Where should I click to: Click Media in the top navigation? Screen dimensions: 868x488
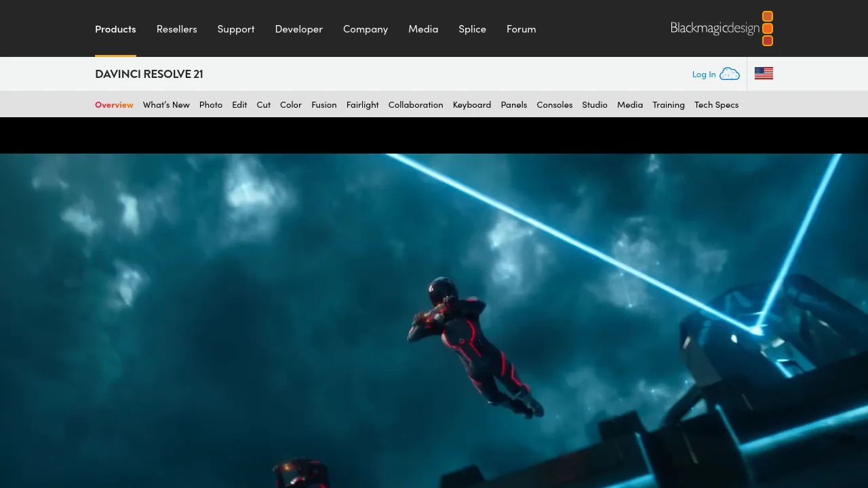coord(423,29)
